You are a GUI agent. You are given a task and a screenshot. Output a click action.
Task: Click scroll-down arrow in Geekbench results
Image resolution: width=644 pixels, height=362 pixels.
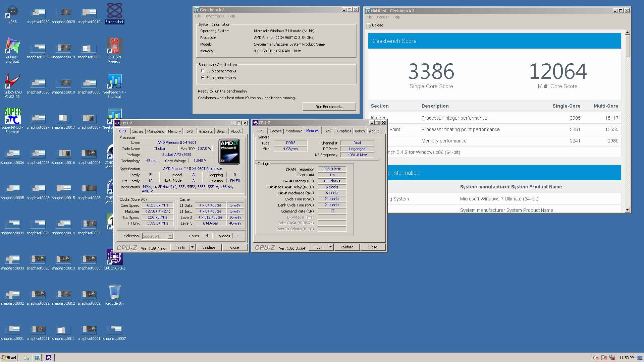[627, 210]
